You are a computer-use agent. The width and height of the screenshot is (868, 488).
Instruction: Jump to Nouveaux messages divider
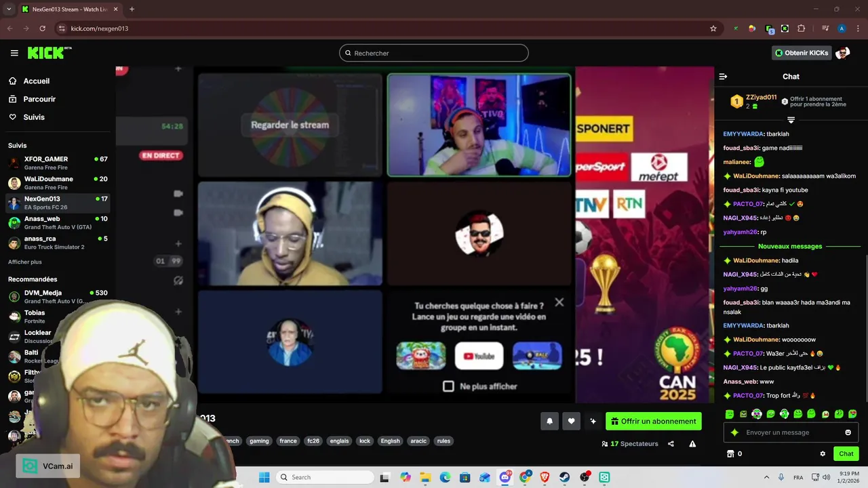(x=790, y=246)
